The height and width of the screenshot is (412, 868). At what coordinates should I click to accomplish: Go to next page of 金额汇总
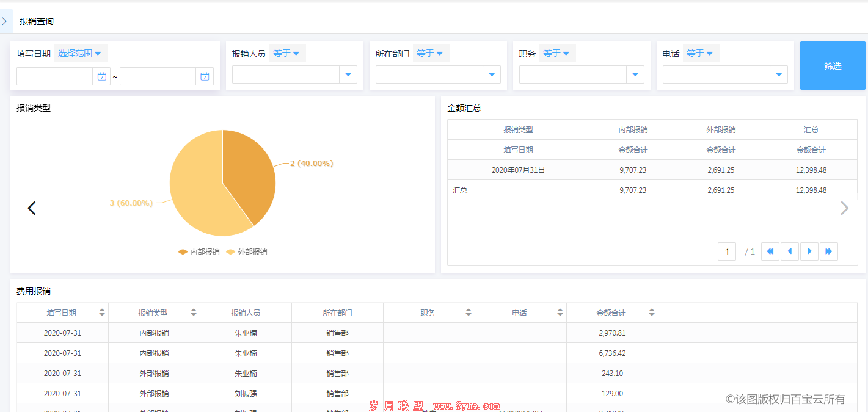[x=809, y=251]
